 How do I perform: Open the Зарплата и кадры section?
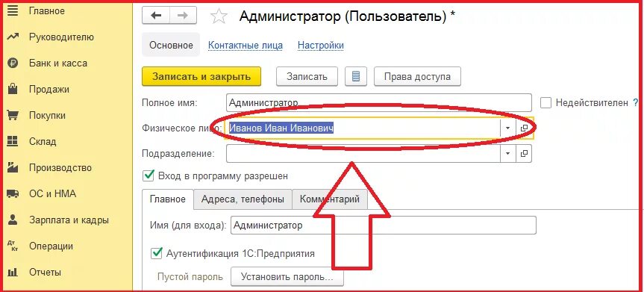69,220
